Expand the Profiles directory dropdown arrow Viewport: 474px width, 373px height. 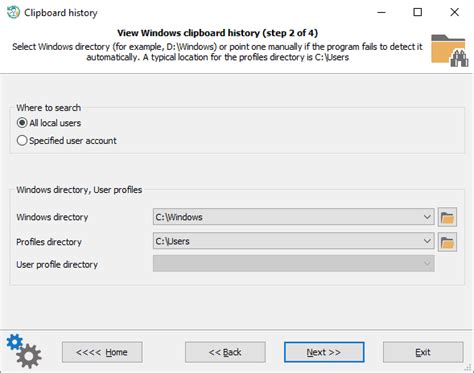click(x=427, y=241)
